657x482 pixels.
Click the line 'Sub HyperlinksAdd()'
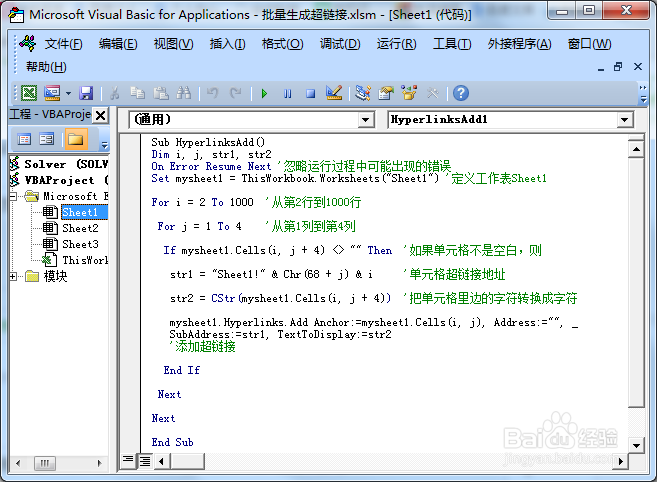(208, 142)
